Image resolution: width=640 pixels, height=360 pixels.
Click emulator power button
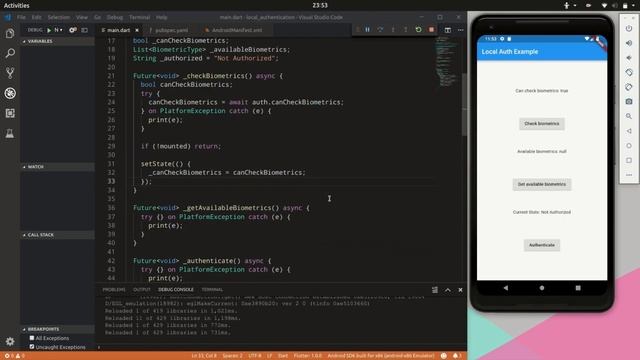click(629, 29)
